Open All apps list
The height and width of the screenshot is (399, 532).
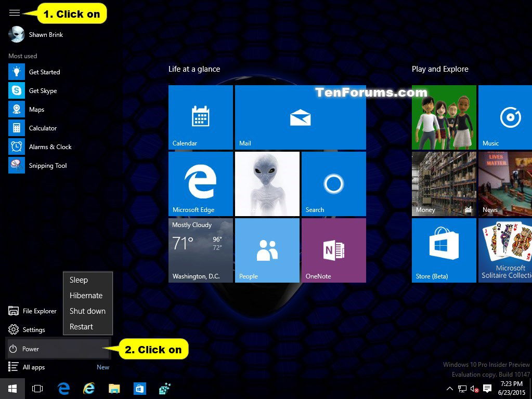[27, 367]
